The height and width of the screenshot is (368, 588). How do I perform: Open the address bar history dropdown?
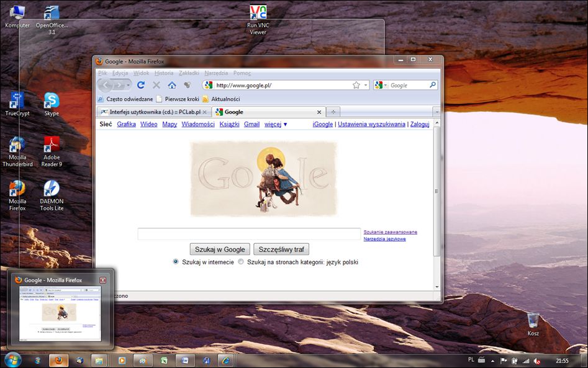tap(366, 86)
